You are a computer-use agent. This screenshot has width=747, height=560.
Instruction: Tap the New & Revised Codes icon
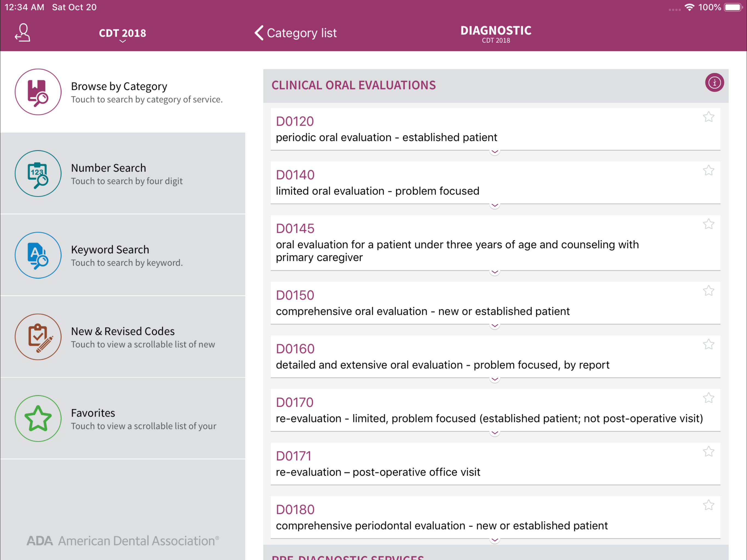38,337
